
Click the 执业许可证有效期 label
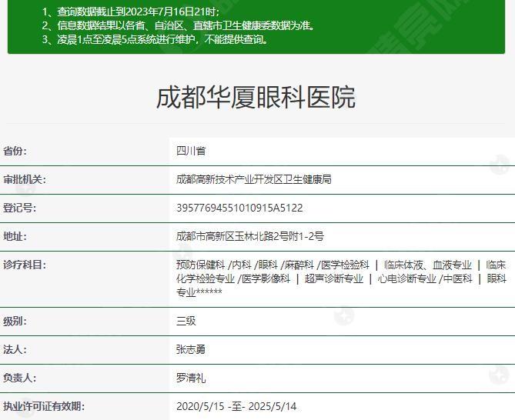pyautogui.click(x=44, y=407)
